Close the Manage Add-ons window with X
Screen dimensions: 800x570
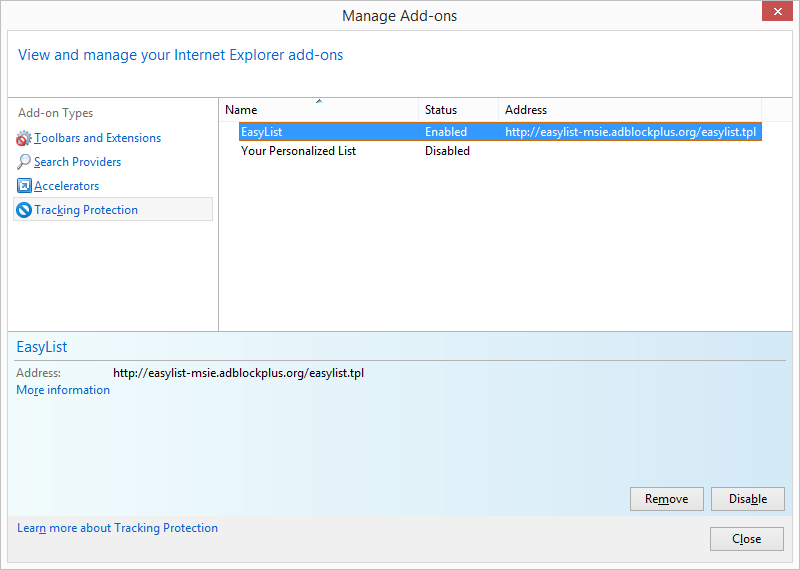pos(775,13)
